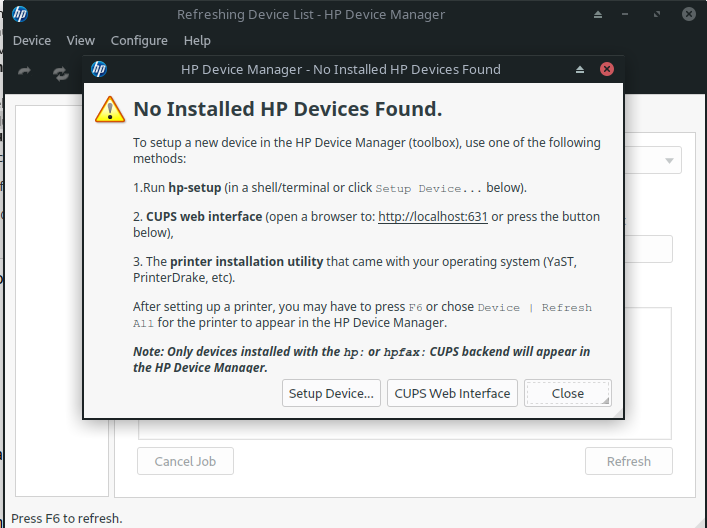
Task: Open the Configure menu
Action: (139, 41)
